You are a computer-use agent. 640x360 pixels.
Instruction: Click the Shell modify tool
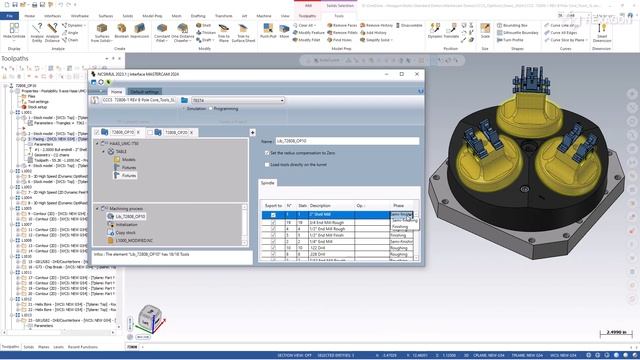pyautogui.click(x=204, y=25)
